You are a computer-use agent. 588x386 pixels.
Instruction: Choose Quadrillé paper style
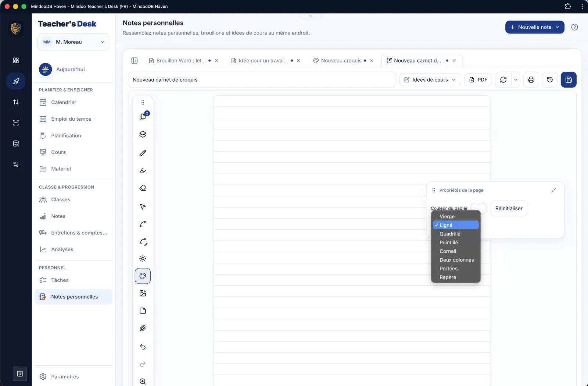click(x=456, y=234)
